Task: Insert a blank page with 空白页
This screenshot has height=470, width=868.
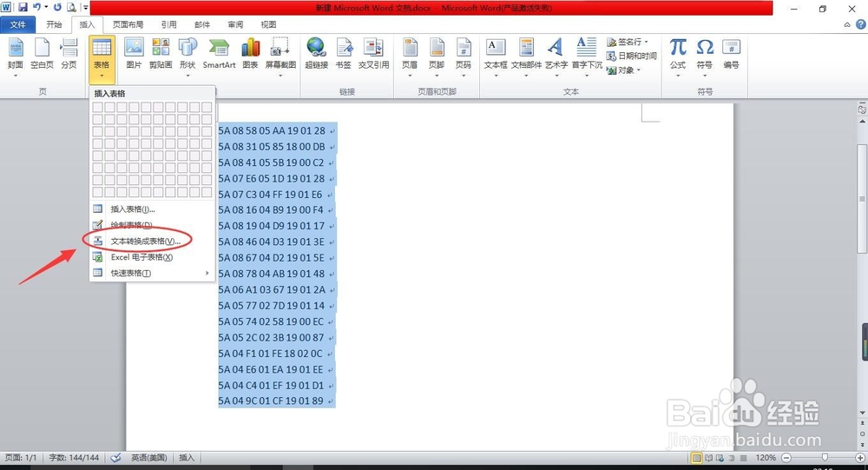Action: [x=42, y=55]
